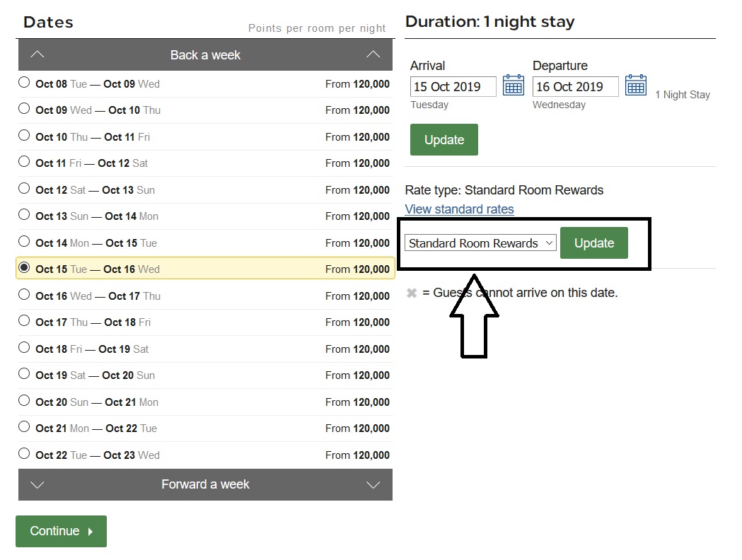Select Oct 12 — Oct 13 stay option

(x=24, y=189)
